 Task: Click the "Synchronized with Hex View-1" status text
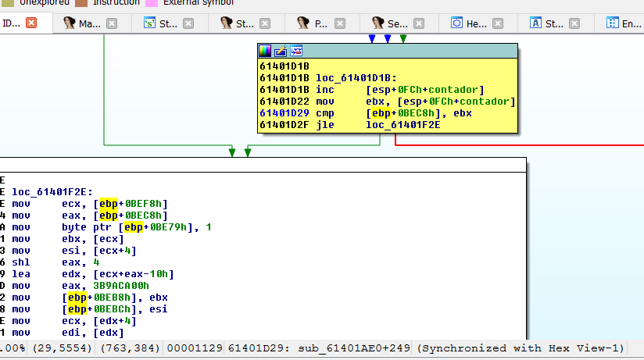click(x=521, y=348)
